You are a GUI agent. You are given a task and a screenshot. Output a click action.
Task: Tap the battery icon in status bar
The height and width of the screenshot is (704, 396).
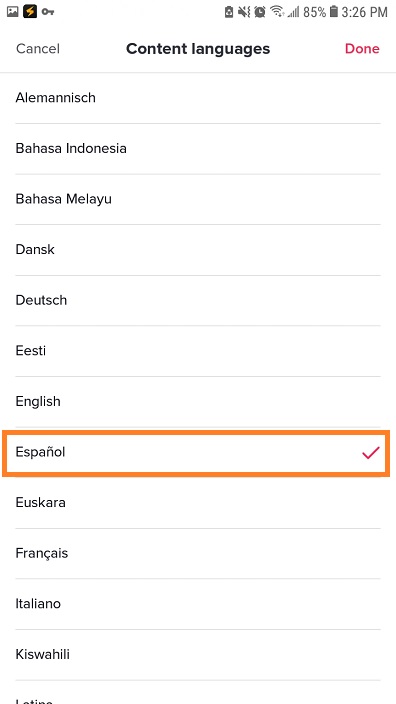[x=333, y=12]
